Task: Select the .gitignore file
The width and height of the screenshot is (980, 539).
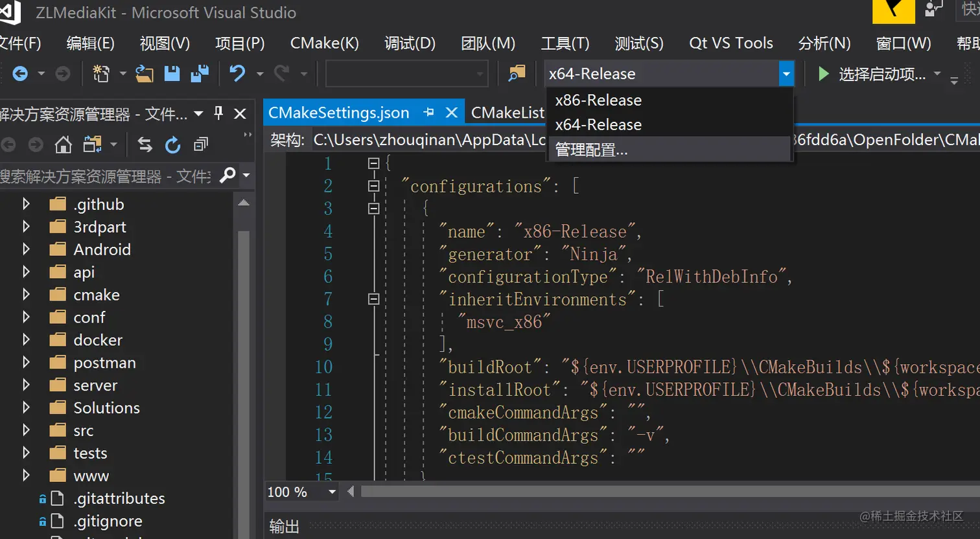Action: click(108, 521)
